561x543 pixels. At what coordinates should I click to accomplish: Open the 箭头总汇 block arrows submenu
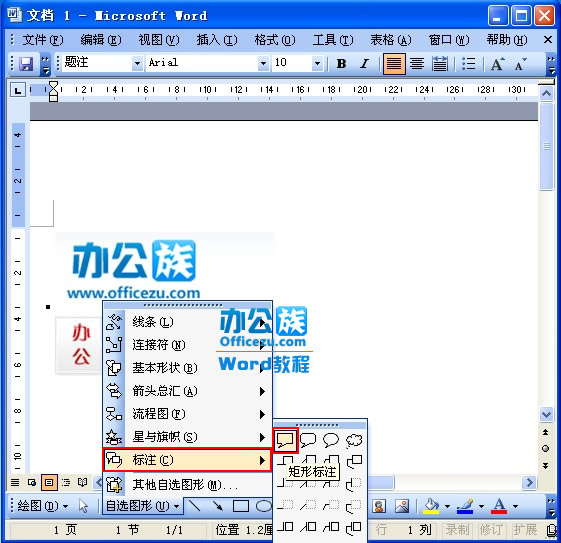coord(187,391)
